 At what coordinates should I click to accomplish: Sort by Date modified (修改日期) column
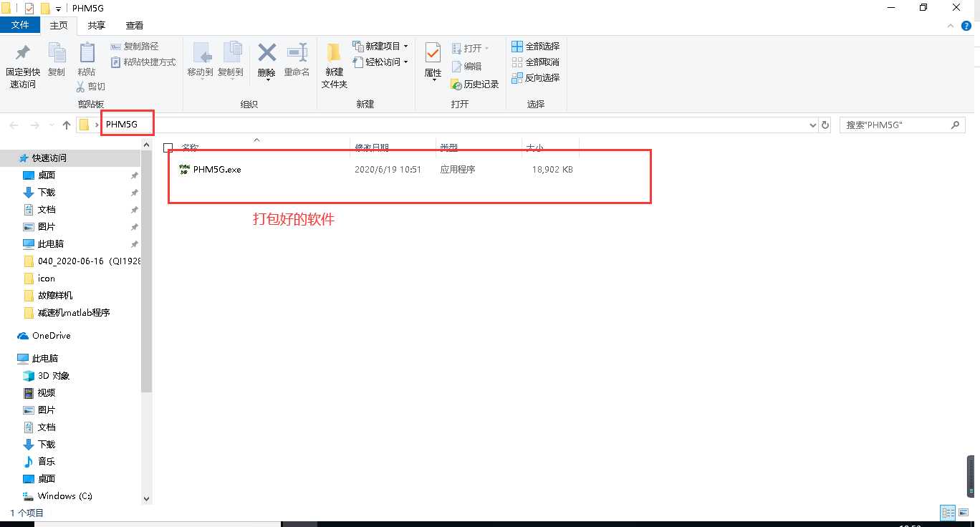coord(372,148)
